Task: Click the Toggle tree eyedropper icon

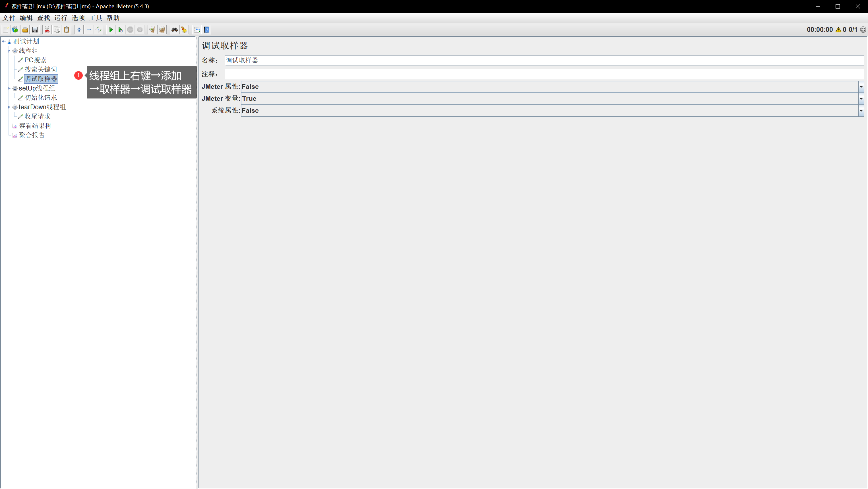Action: coord(98,30)
